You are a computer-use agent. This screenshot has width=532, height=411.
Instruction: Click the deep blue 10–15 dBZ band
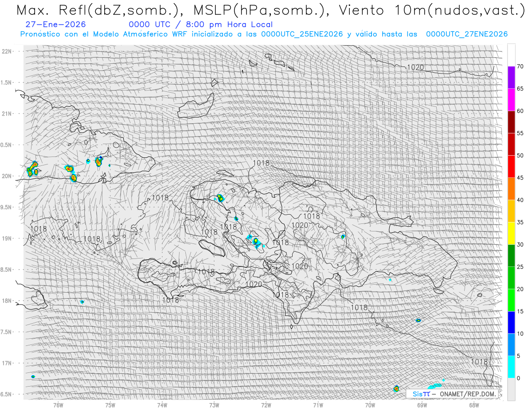point(511,322)
